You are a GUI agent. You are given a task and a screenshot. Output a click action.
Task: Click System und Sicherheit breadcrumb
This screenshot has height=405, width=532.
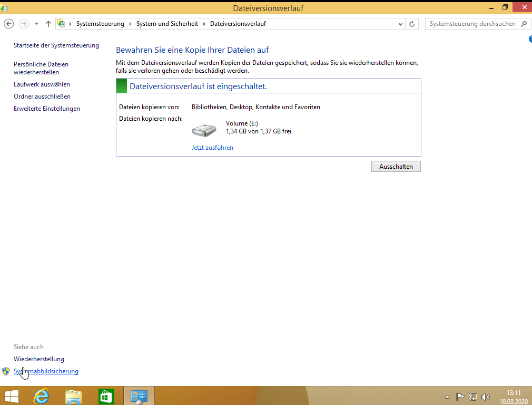click(167, 24)
